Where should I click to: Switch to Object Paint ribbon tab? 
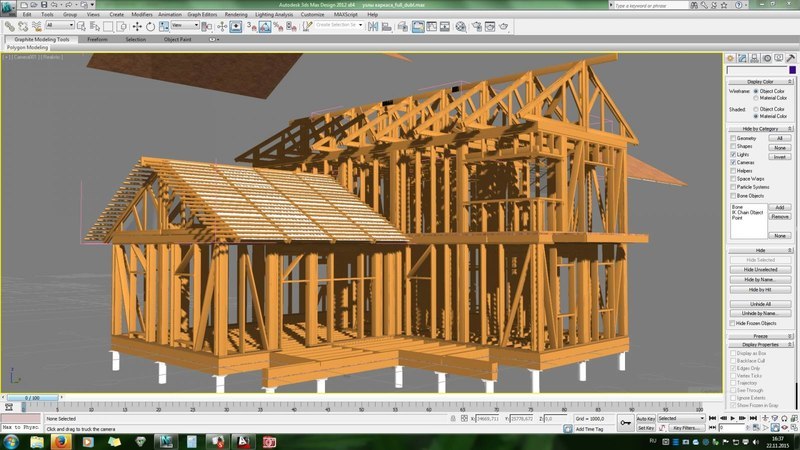178,39
